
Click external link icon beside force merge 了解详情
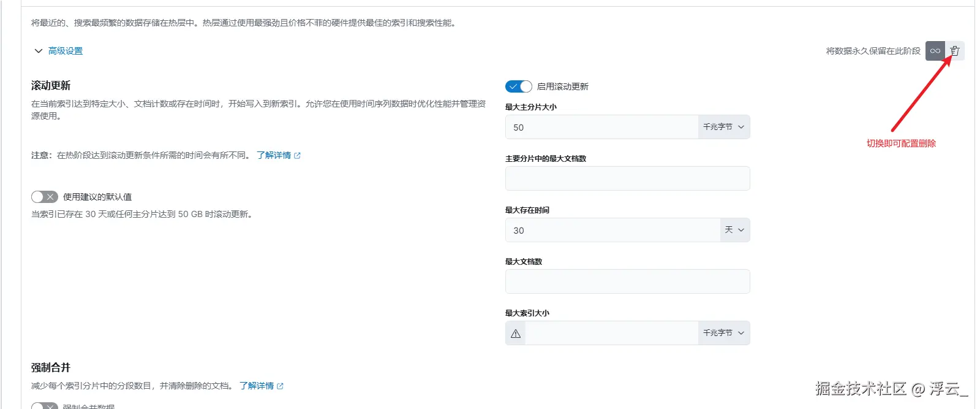tap(281, 386)
